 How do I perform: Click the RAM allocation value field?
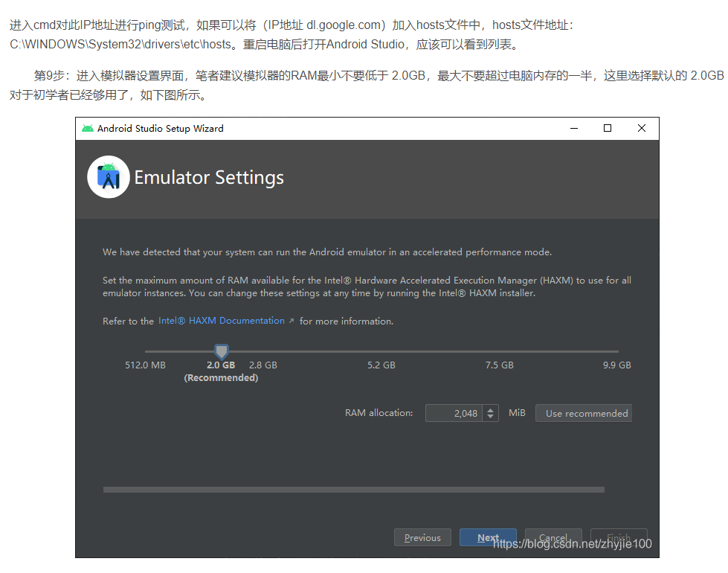pos(454,413)
